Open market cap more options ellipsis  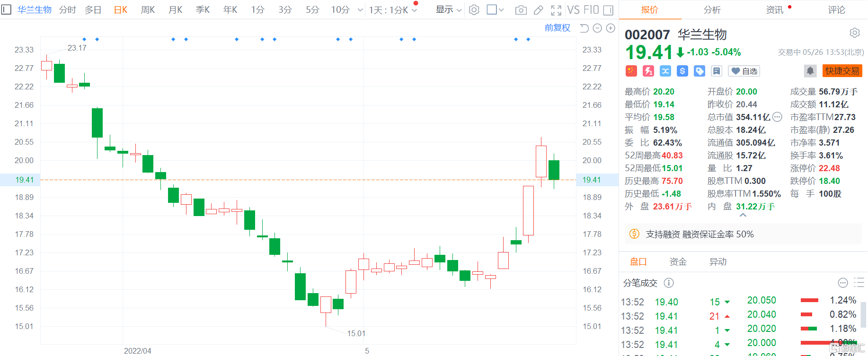point(777,117)
